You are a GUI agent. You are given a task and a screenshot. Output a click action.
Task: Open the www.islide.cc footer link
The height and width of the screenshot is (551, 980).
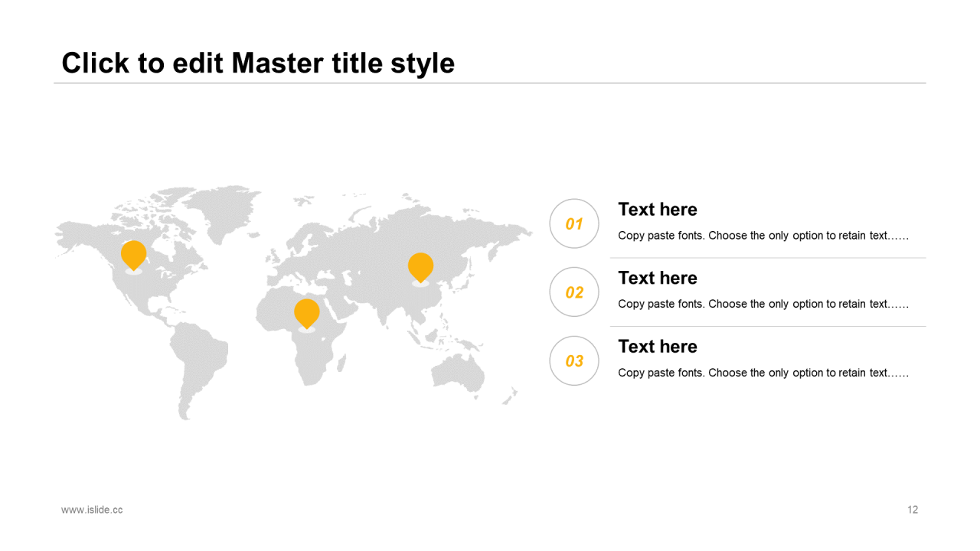(92, 510)
